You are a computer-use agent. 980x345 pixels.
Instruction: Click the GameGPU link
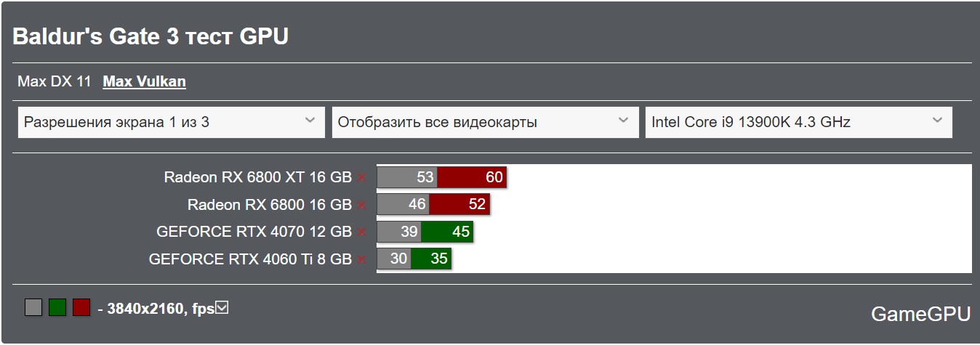tap(920, 314)
